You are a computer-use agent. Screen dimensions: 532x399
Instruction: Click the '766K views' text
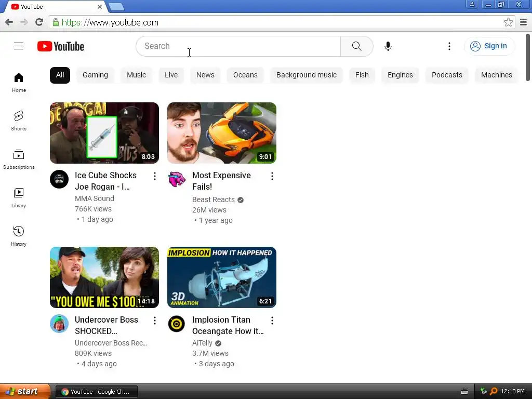(x=94, y=209)
